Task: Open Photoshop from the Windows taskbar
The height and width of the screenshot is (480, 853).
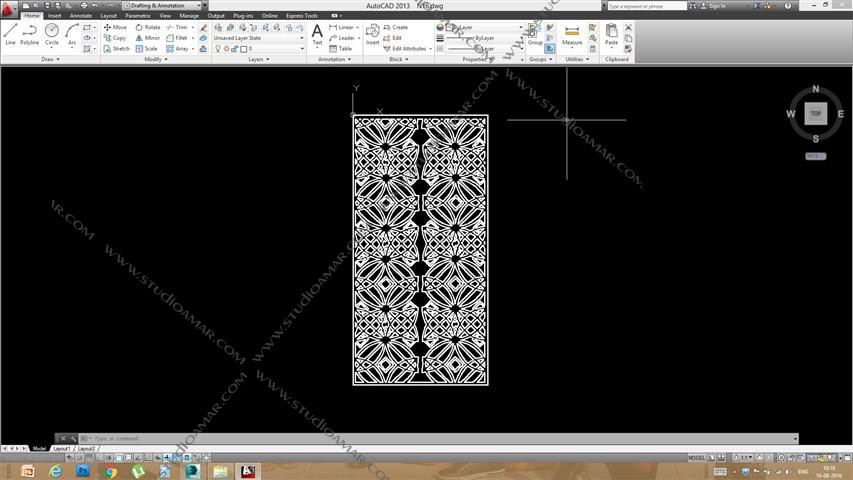Action: [83, 471]
